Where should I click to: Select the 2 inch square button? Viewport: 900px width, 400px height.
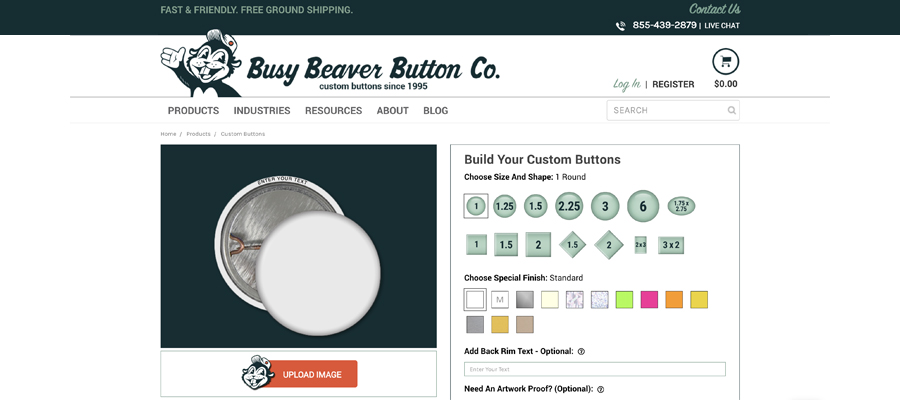pyautogui.click(x=538, y=244)
